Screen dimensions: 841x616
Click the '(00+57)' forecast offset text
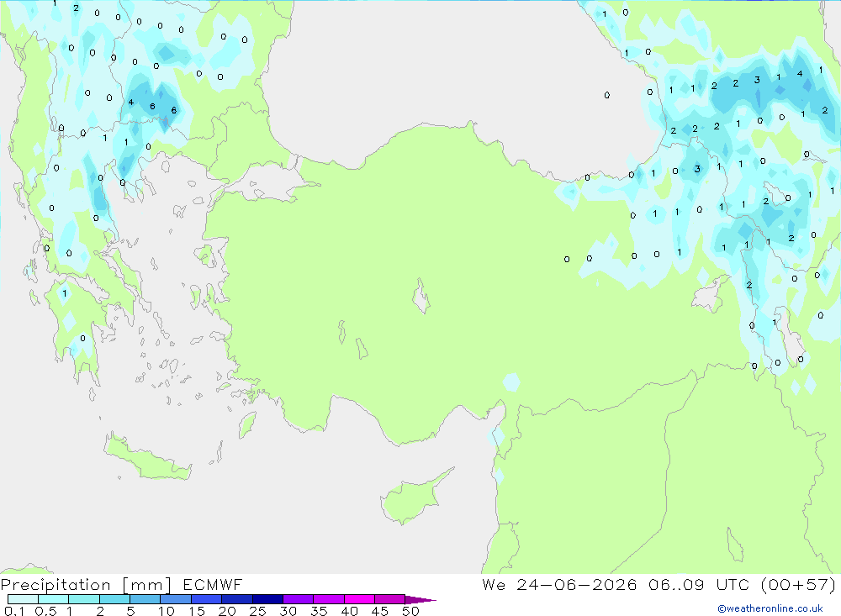(799, 584)
